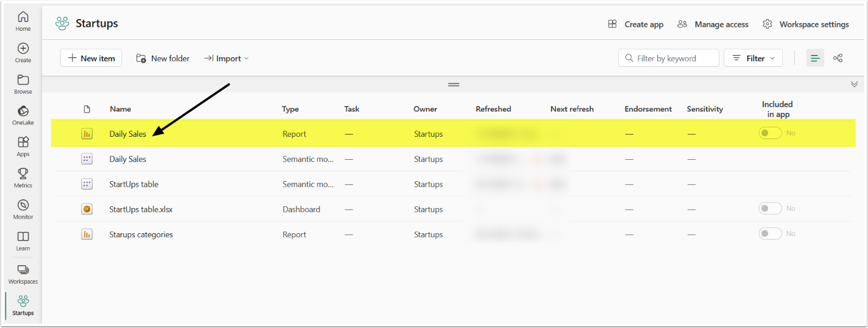Click the double-chevron expander below the toolbar
Image resolution: width=868 pixels, height=328 pixels.
coord(854,85)
